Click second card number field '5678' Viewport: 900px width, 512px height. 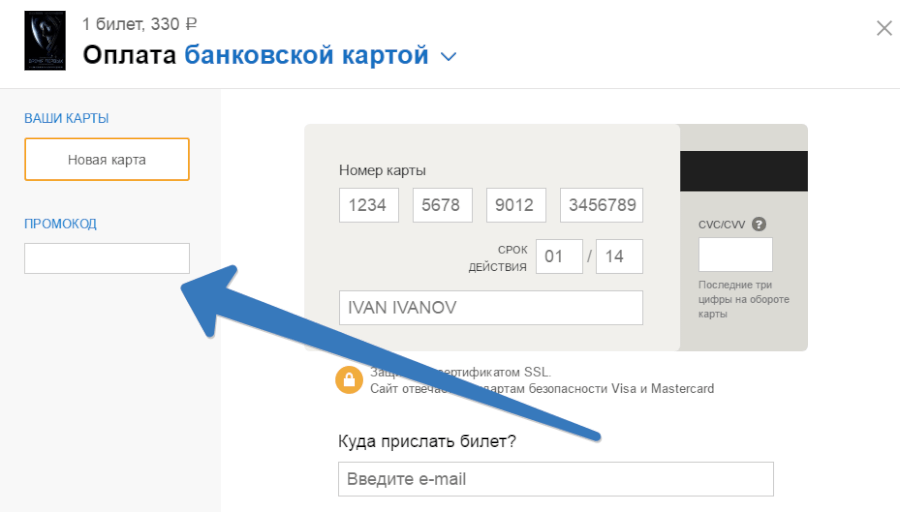tap(443, 205)
